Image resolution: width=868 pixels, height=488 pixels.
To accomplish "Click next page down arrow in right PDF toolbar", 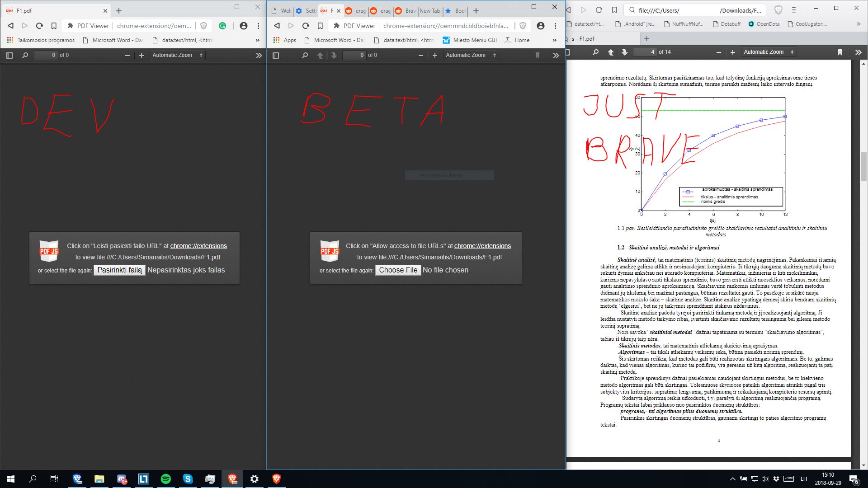I will click(624, 52).
